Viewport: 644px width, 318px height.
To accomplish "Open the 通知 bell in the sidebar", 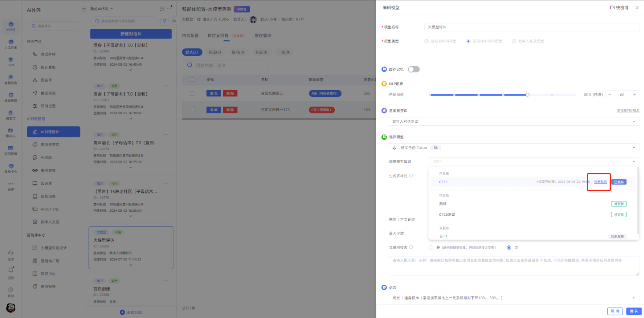I will (11, 270).
